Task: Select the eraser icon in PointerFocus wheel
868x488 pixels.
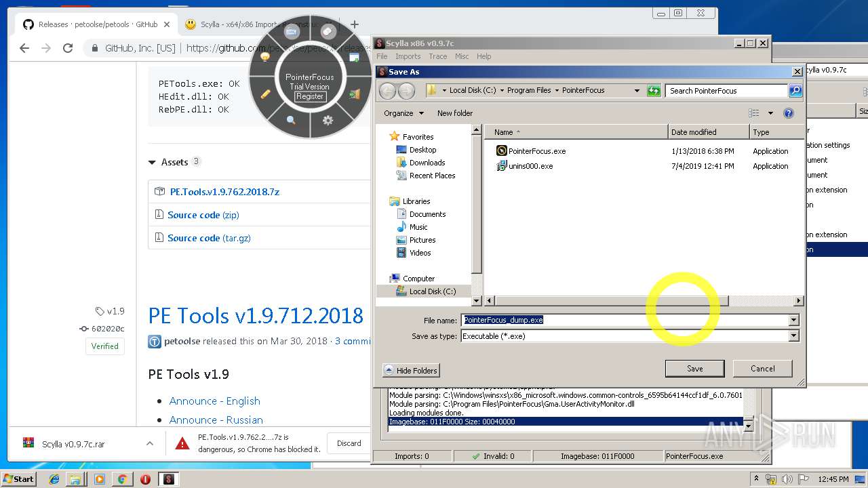Action: tap(327, 31)
